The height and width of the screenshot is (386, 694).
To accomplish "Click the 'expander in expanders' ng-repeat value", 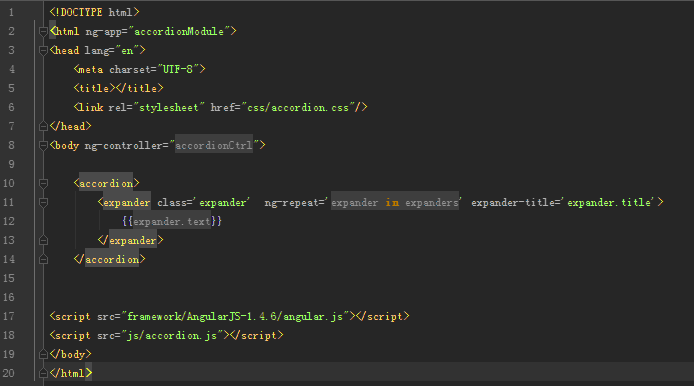I will point(395,202).
